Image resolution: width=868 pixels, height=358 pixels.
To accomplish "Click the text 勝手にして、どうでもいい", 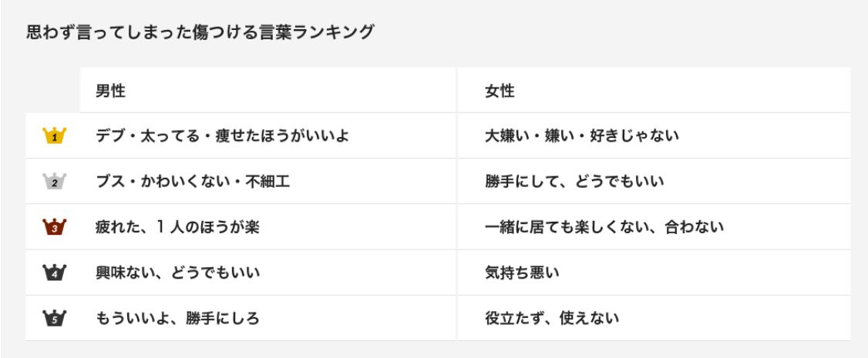I will click(x=574, y=182).
